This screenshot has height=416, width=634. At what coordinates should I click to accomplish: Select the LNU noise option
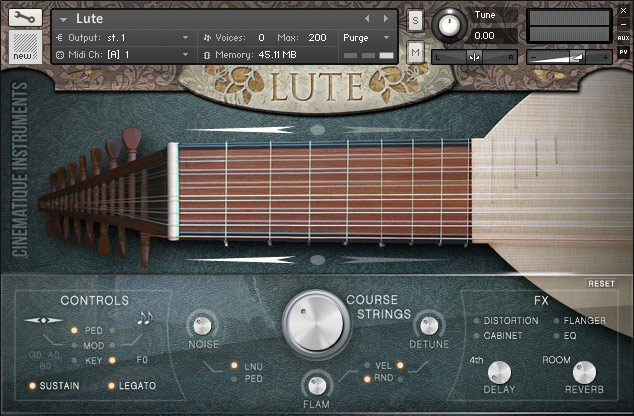point(234,366)
